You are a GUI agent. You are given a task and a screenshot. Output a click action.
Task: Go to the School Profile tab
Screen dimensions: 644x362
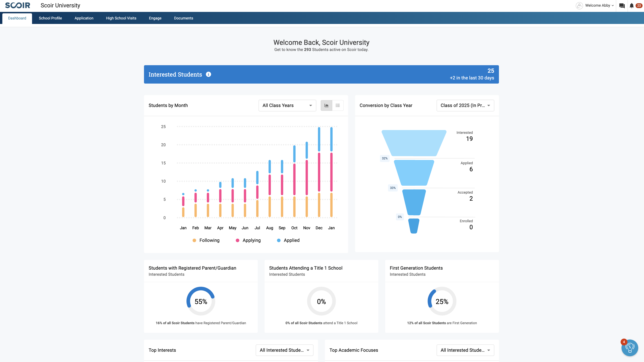coord(50,18)
